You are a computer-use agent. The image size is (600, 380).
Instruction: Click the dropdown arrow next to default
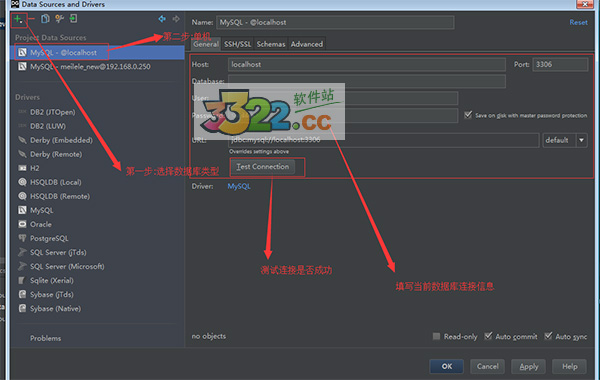pyautogui.click(x=581, y=140)
